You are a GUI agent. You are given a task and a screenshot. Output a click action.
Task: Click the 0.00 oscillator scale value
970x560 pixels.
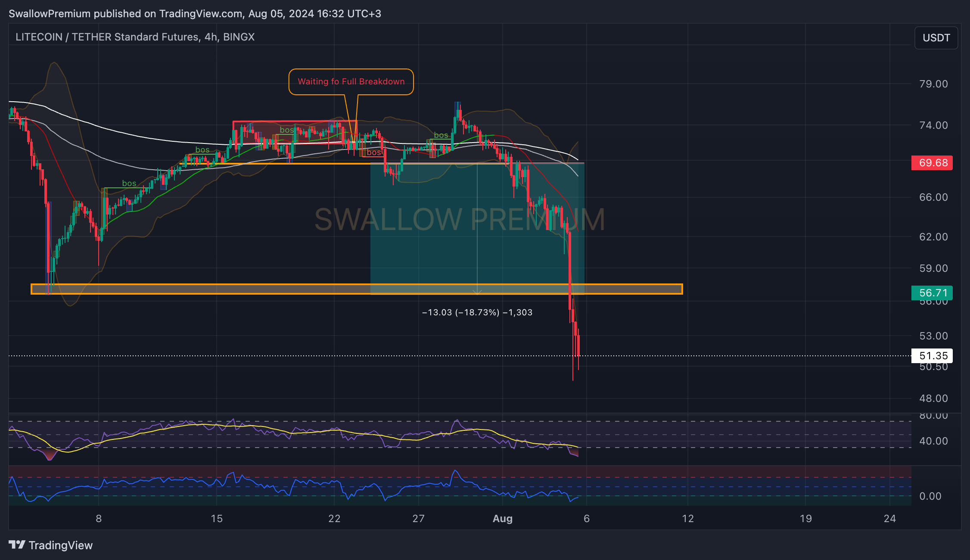(x=930, y=496)
